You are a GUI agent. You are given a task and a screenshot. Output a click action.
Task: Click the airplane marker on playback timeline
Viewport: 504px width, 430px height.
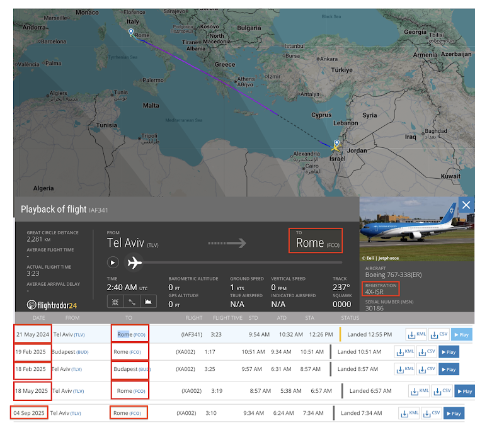tap(134, 262)
